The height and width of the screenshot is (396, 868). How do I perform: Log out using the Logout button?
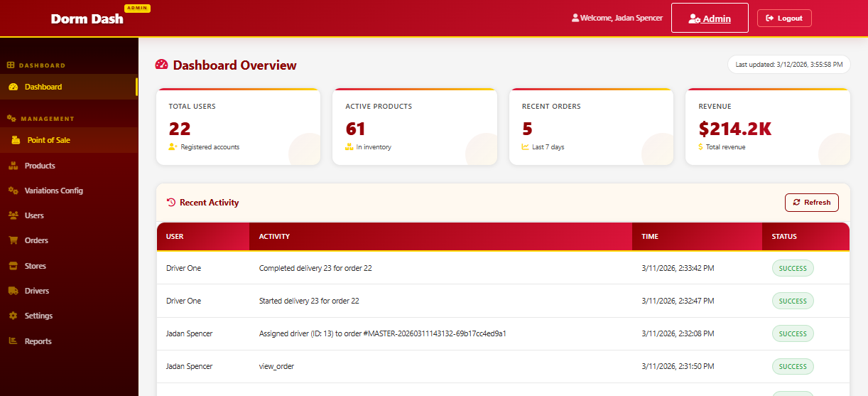tap(784, 18)
